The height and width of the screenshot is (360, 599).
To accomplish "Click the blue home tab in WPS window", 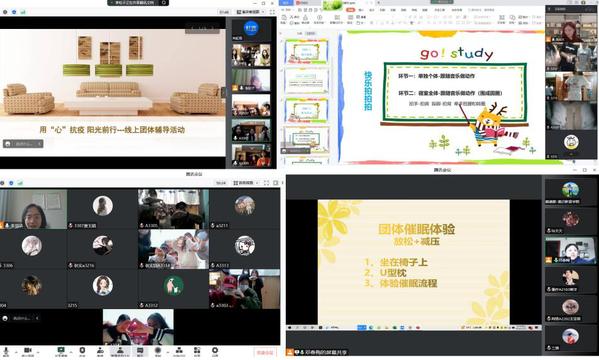I will coord(287,2).
